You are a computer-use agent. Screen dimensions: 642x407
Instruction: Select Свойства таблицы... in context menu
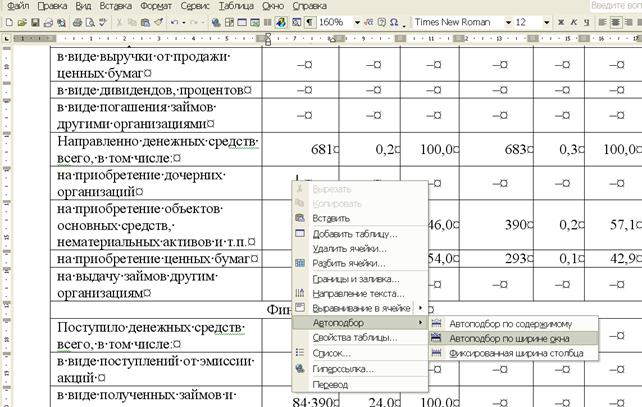click(360, 338)
